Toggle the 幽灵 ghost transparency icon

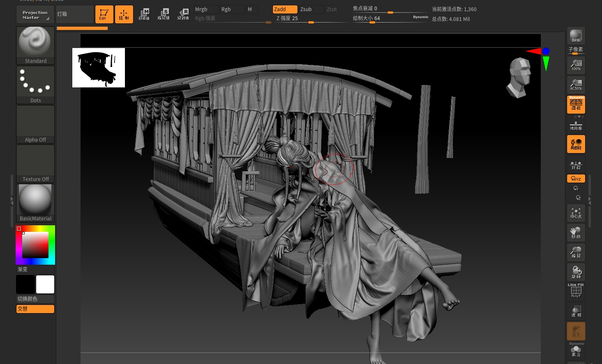(576, 331)
